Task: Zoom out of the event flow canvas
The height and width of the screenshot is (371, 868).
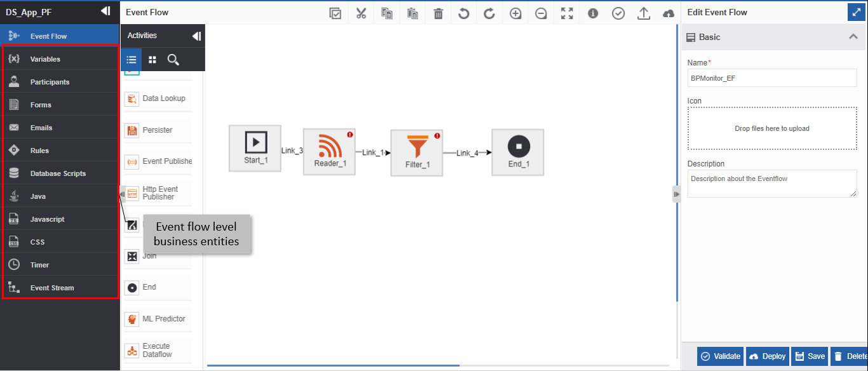Action: [541, 13]
